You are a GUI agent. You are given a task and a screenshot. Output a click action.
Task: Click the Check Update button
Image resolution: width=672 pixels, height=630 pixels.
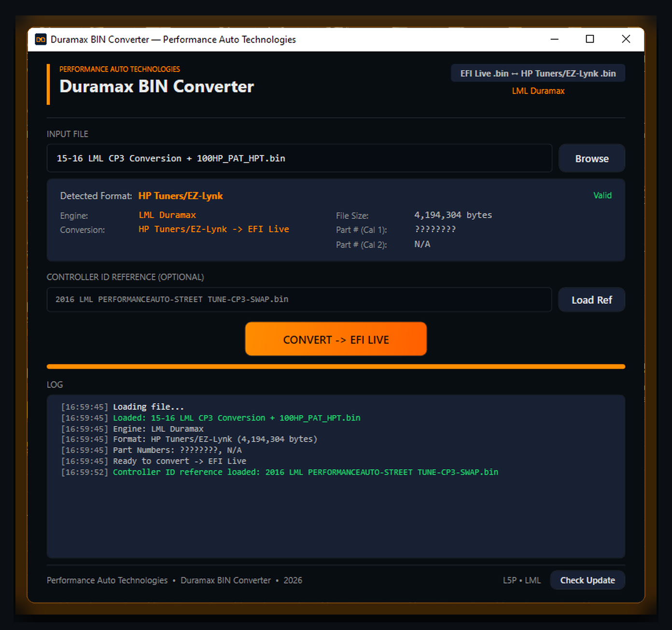tap(588, 580)
